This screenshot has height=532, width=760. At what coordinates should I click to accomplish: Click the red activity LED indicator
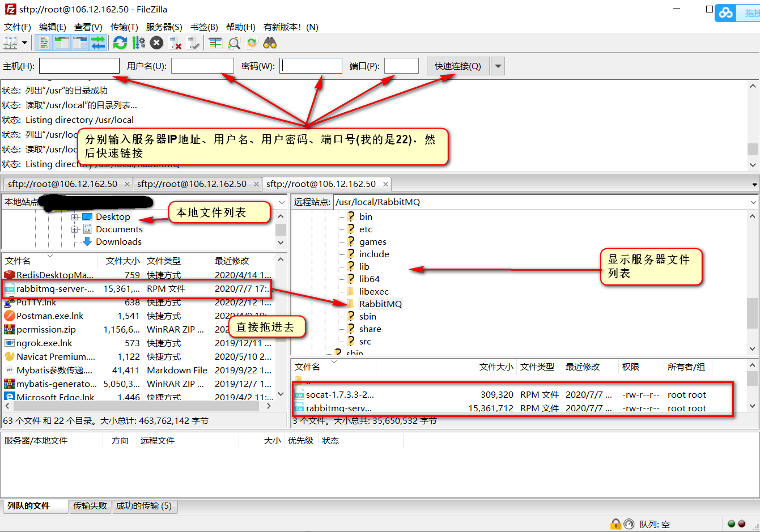[x=741, y=524]
